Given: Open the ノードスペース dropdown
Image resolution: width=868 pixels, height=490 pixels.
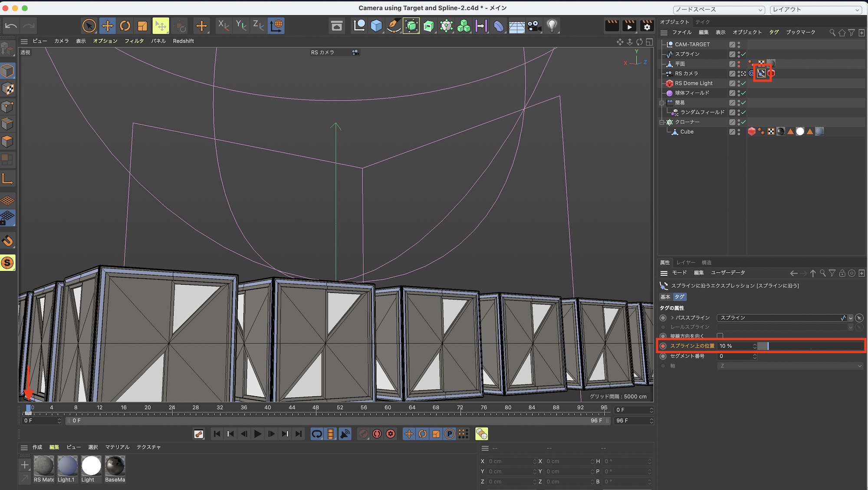Looking at the screenshot, I should coord(719,10).
